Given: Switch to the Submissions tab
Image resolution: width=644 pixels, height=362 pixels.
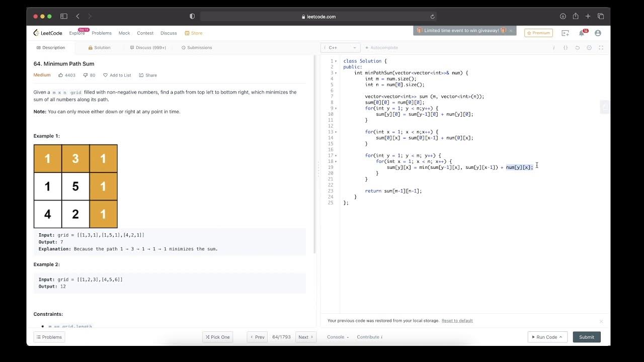Looking at the screenshot, I should [197, 48].
